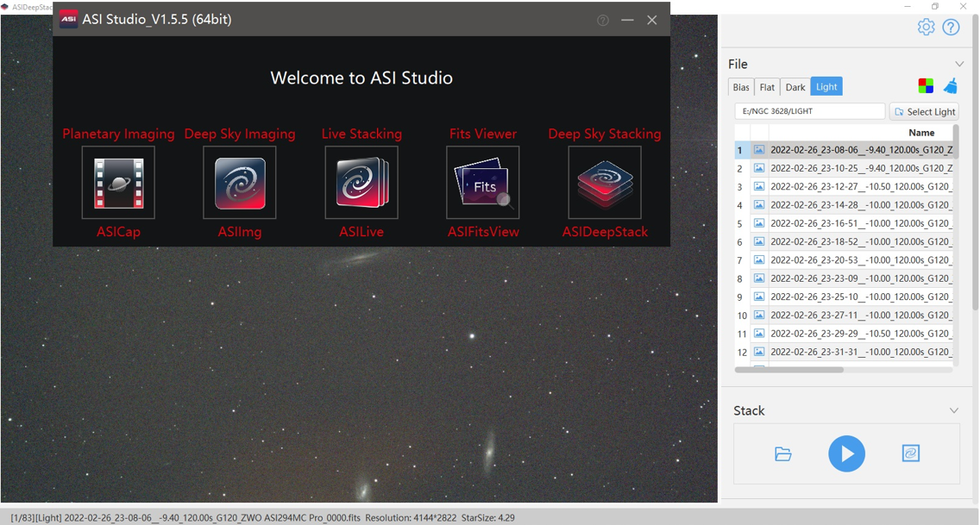Screen dimensions: 980x525
Task: Click the ASI logo in title bar
Action: (68, 19)
